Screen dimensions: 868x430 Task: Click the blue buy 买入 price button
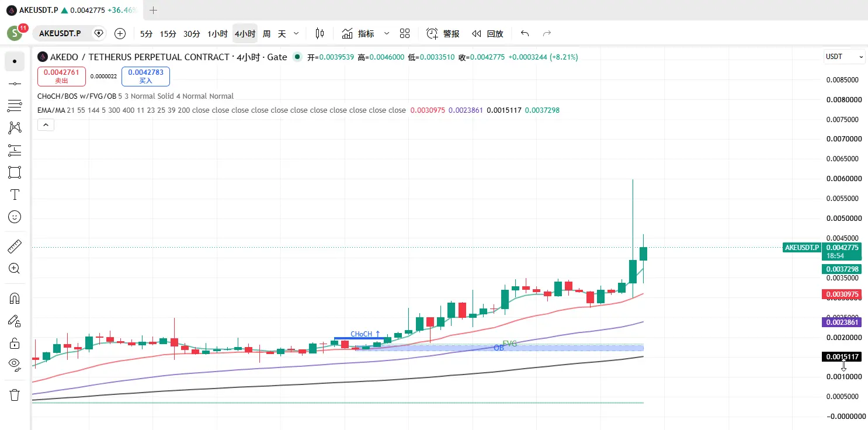tap(145, 77)
